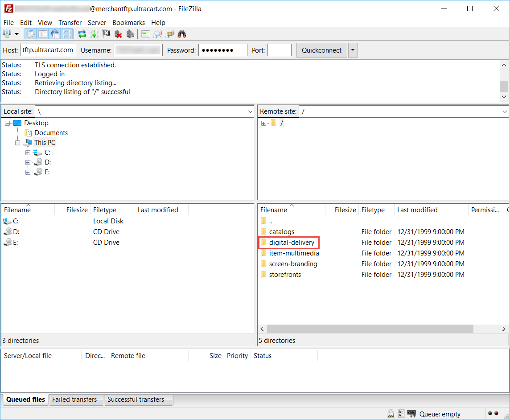This screenshot has width=510, height=420.
Task: Open the View menu
Action: tap(45, 22)
